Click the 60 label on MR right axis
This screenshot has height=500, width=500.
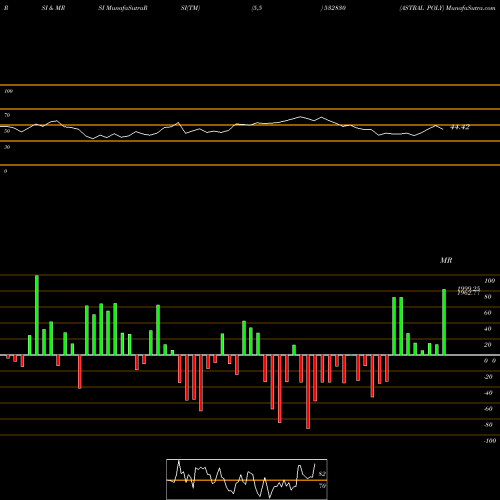(487, 313)
